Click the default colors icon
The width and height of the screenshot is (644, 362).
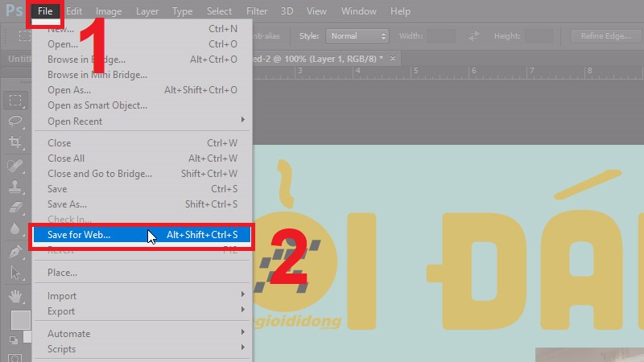pos(14,339)
